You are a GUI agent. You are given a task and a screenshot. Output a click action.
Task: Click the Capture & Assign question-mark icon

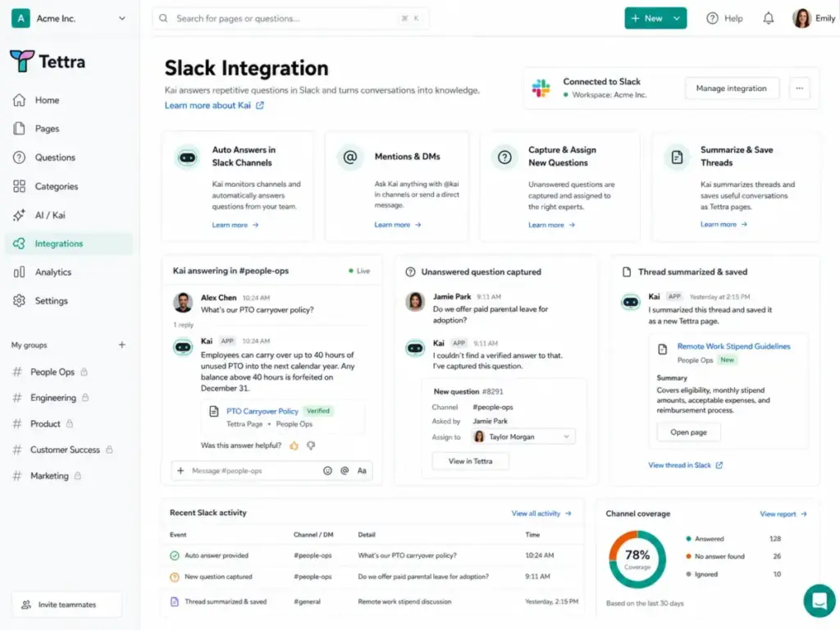(504, 157)
